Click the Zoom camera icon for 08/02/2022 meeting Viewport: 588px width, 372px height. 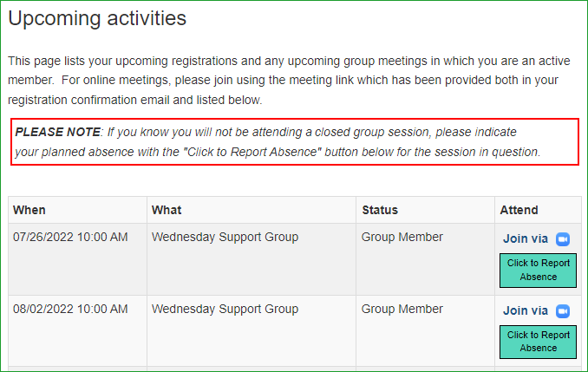pyautogui.click(x=563, y=311)
